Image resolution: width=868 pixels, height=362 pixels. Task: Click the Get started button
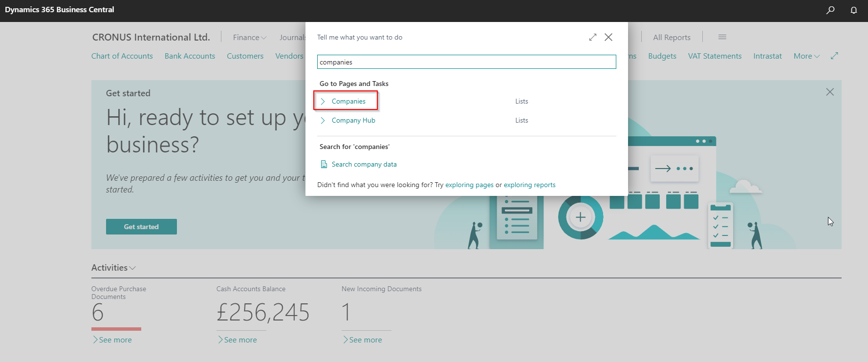click(141, 227)
